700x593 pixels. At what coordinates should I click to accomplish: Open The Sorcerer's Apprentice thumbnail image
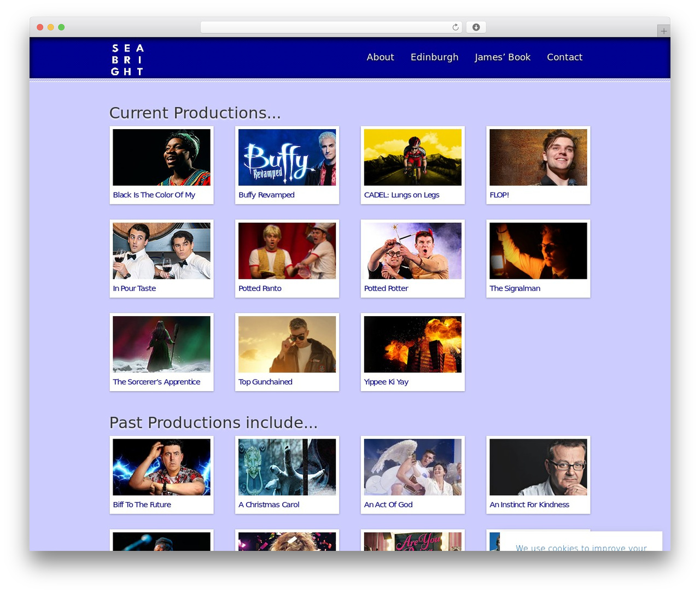pyautogui.click(x=161, y=345)
